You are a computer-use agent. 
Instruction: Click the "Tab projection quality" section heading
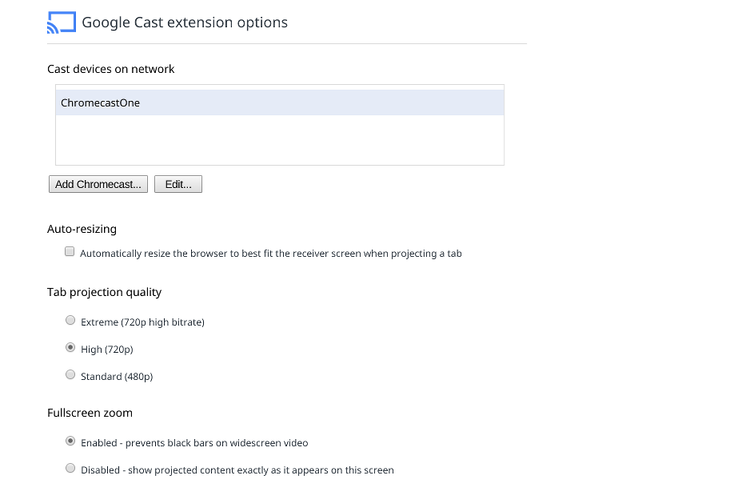[104, 292]
